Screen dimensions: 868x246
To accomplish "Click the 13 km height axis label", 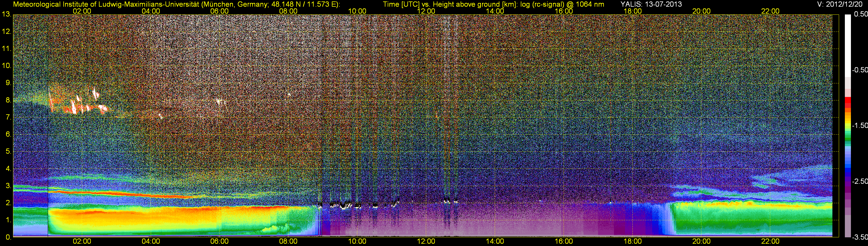I will pos(6,14).
